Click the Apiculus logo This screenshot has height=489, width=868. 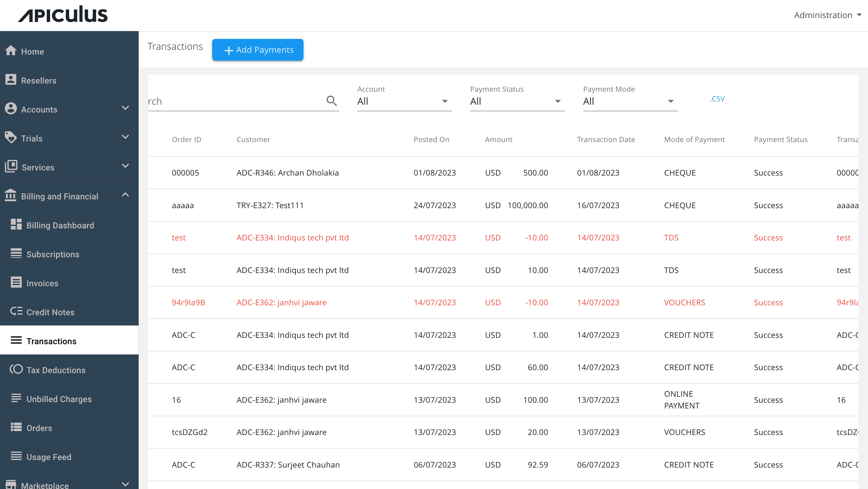coord(63,14)
